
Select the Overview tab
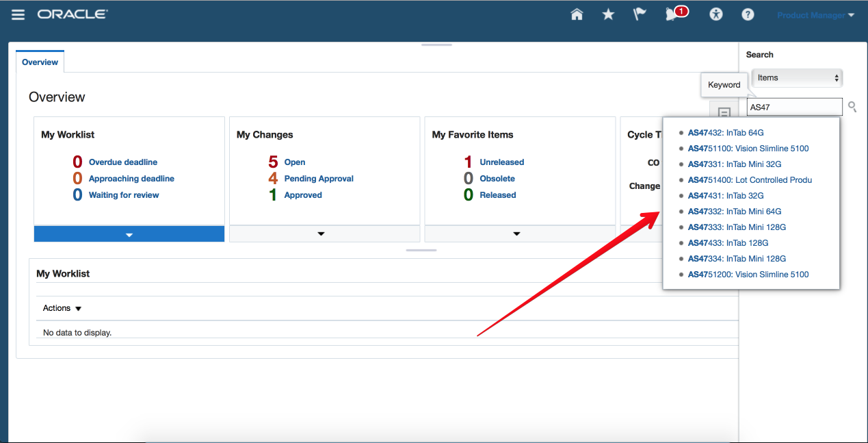pos(40,62)
